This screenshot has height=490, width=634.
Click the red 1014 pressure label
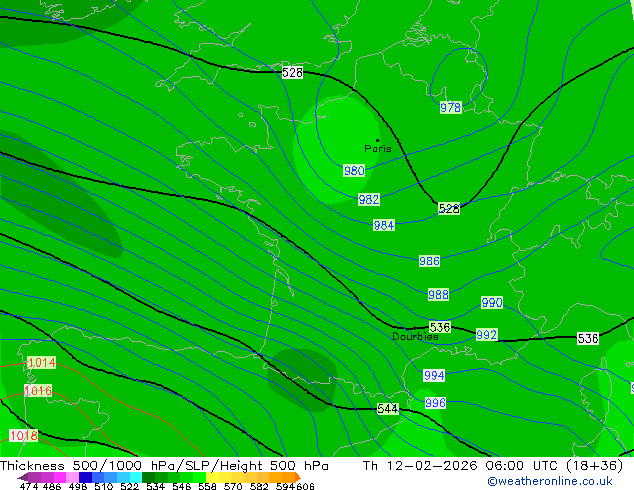pos(42,362)
